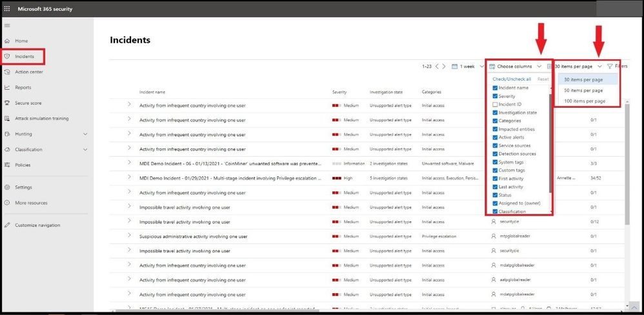This screenshot has height=315, width=644.
Task: Open Action center in the sidebar
Action: [x=29, y=72]
